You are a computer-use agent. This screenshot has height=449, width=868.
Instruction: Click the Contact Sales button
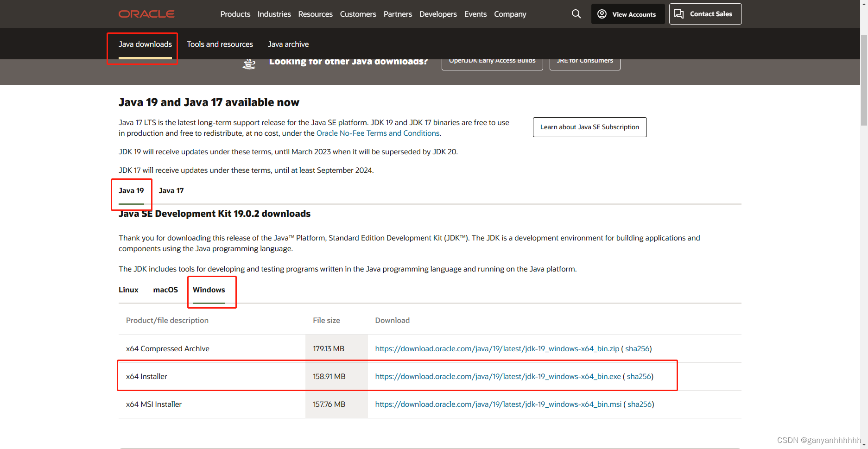705,14
